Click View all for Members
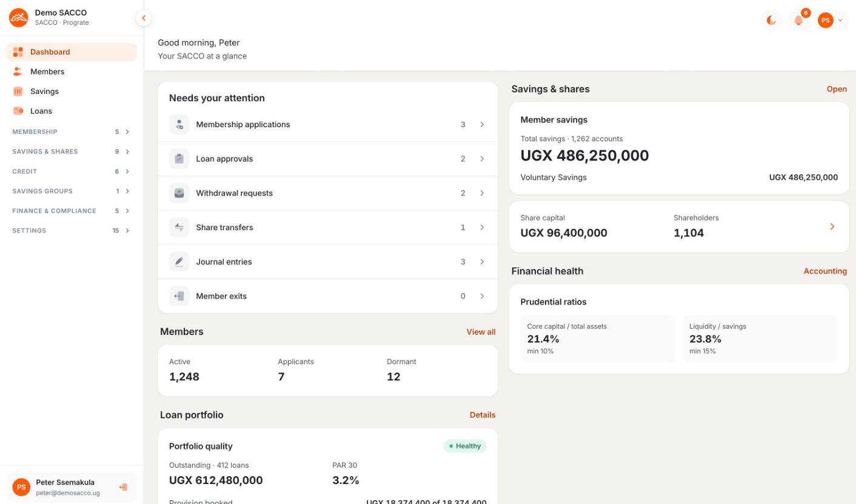 pos(481,332)
